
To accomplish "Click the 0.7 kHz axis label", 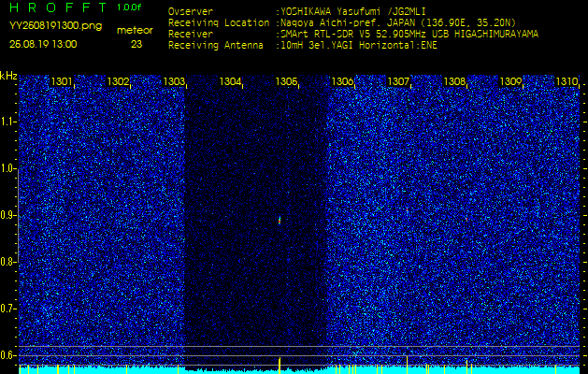I will [7, 309].
